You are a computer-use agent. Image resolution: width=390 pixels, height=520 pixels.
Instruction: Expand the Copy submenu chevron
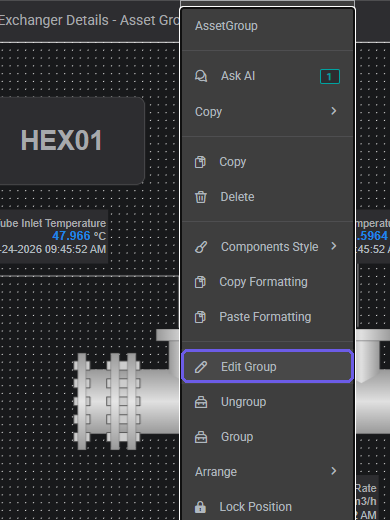(334, 111)
